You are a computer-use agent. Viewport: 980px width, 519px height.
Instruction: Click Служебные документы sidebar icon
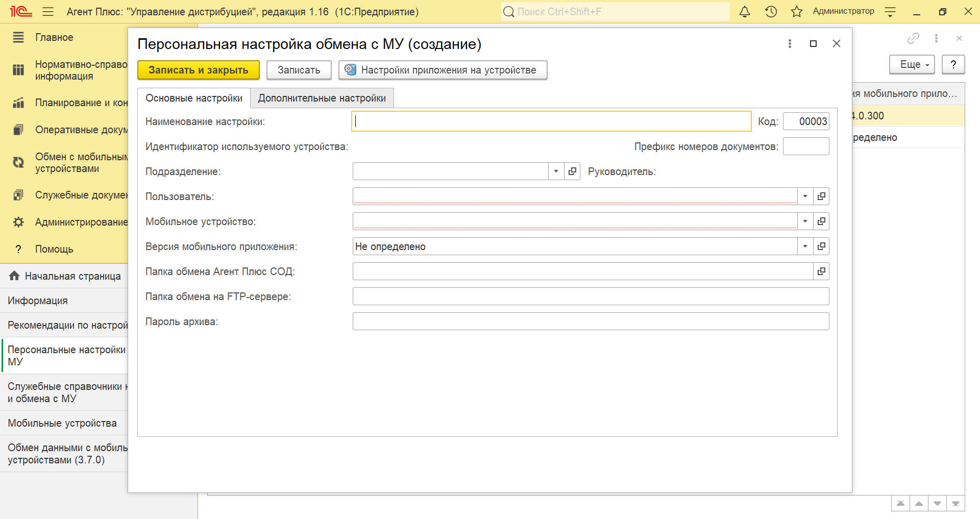[x=18, y=195]
